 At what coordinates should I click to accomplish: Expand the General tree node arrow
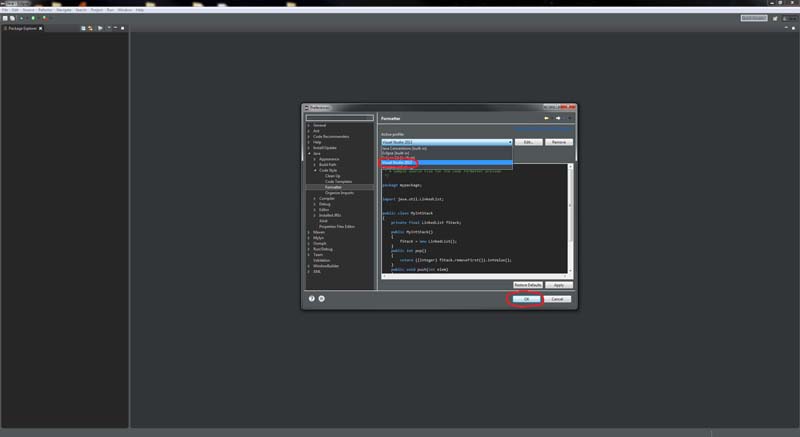(x=309, y=125)
